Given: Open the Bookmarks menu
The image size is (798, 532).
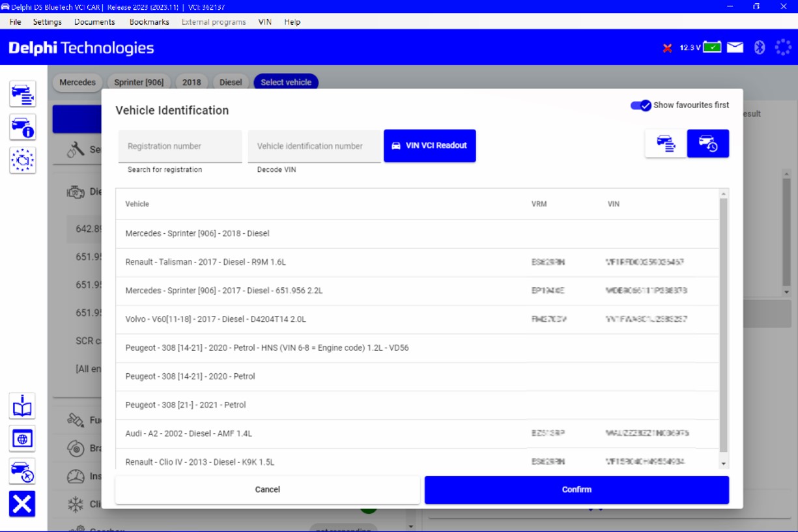Looking at the screenshot, I should point(149,21).
